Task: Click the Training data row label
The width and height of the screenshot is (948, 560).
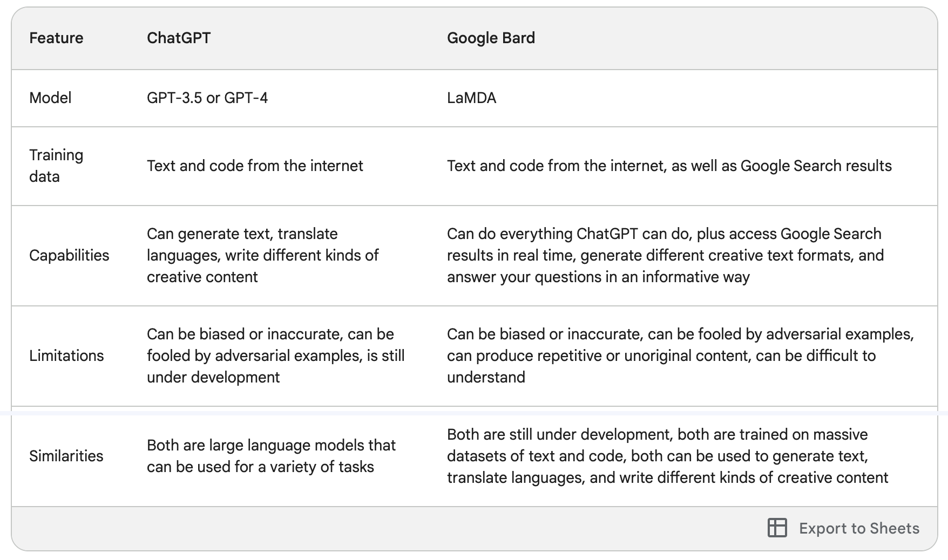Action: (56, 166)
